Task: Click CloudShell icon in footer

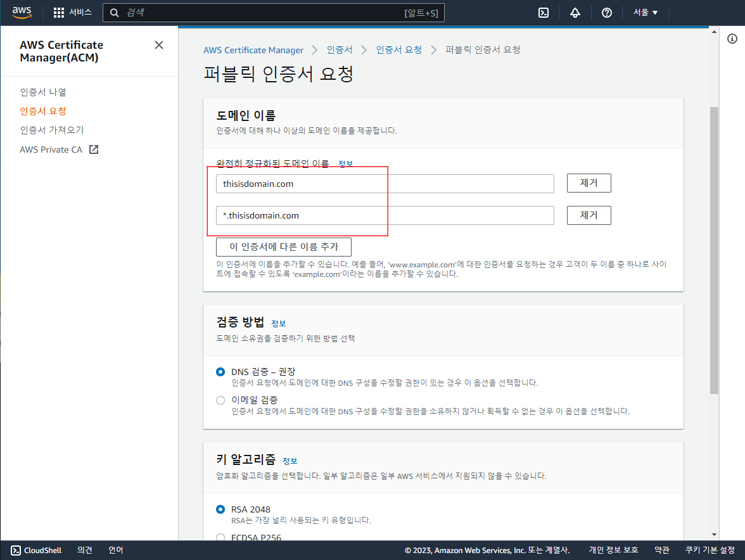Action: tap(16, 550)
